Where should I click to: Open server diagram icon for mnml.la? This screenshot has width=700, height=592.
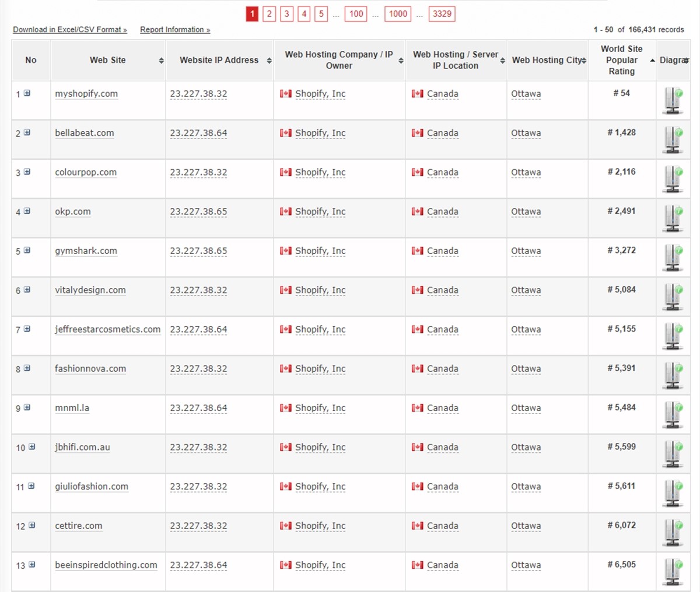click(673, 415)
